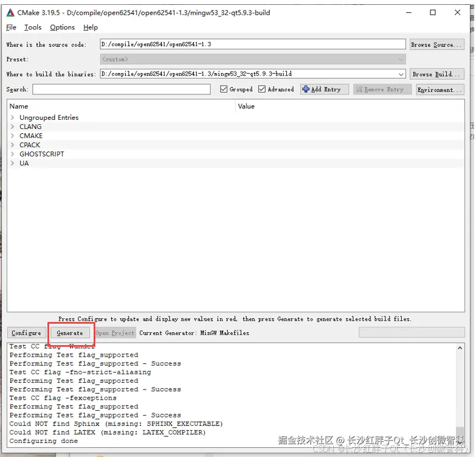Select the 'Ungrouped Entries' tree row
The height and width of the screenshot is (457, 476).
click(236, 117)
